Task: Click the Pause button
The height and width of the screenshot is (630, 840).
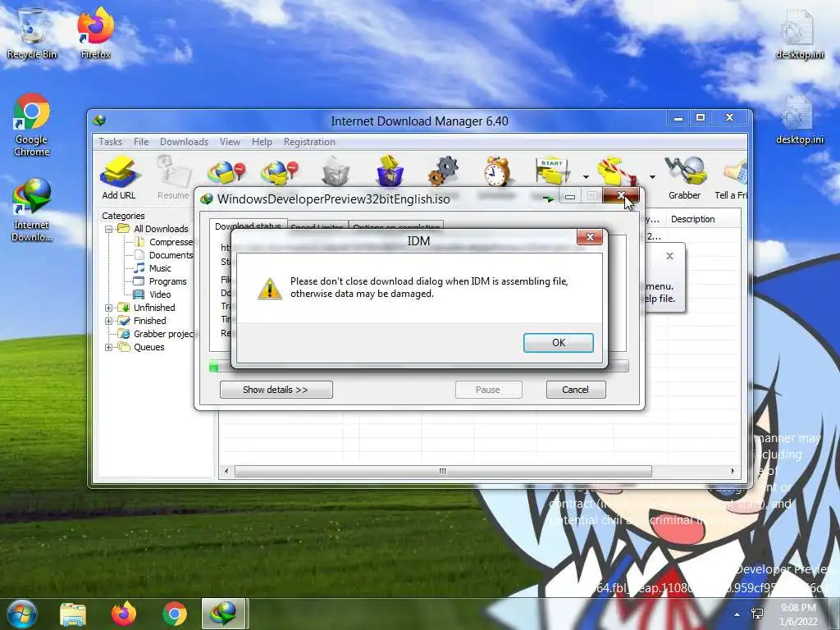Action: click(x=488, y=390)
